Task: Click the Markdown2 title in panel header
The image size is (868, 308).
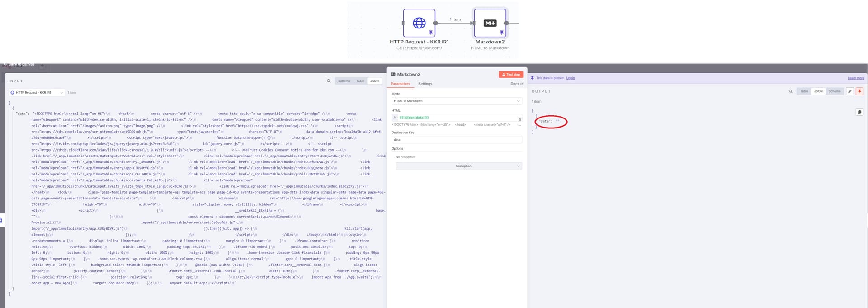Action: tap(409, 74)
